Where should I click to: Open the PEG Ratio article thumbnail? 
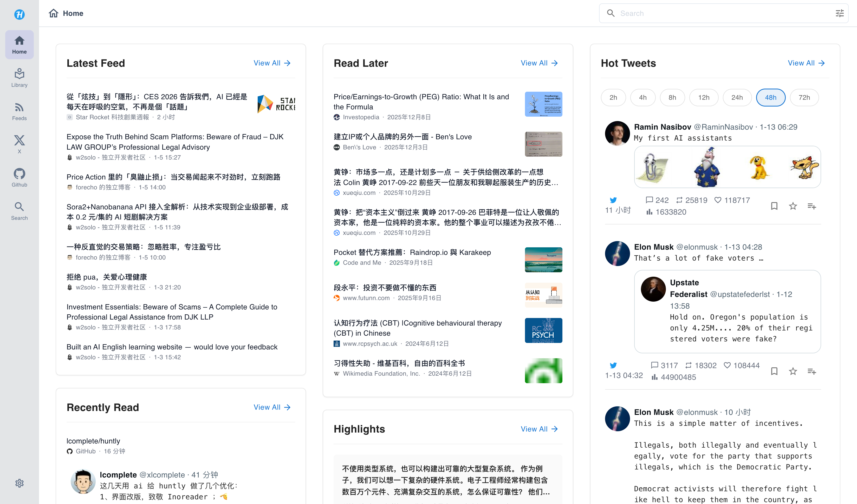click(543, 104)
